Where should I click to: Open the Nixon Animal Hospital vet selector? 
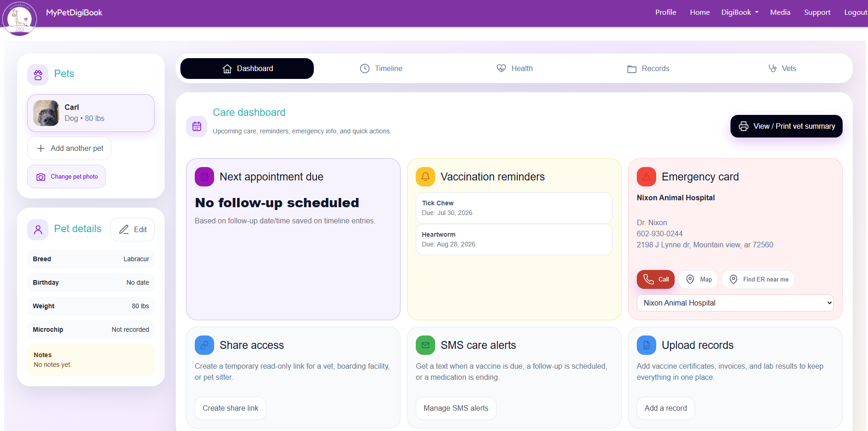[735, 303]
